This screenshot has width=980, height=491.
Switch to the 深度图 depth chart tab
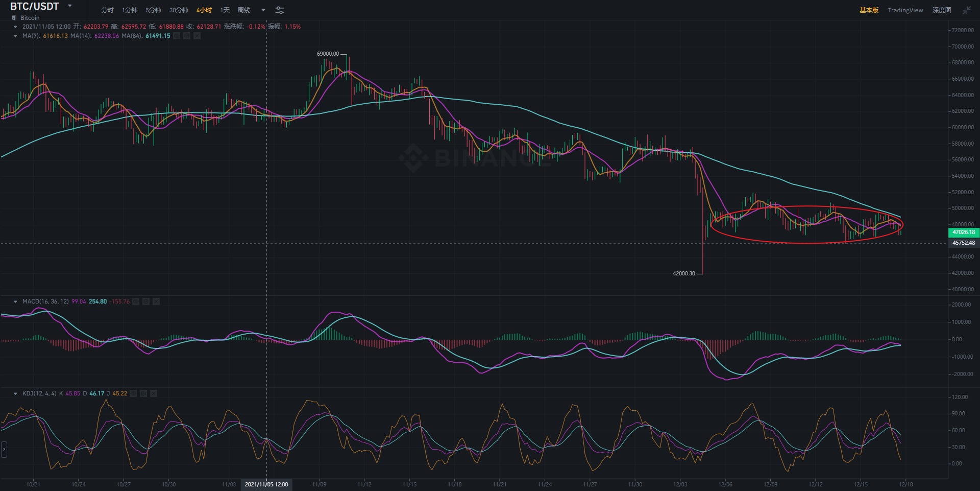click(x=941, y=10)
